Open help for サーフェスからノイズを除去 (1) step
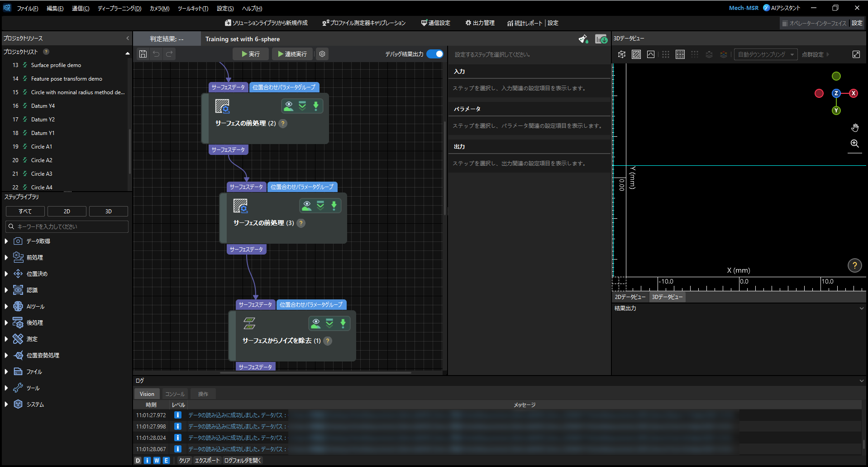Viewport: 868px width, 467px height. pyautogui.click(x=328, y=341)
